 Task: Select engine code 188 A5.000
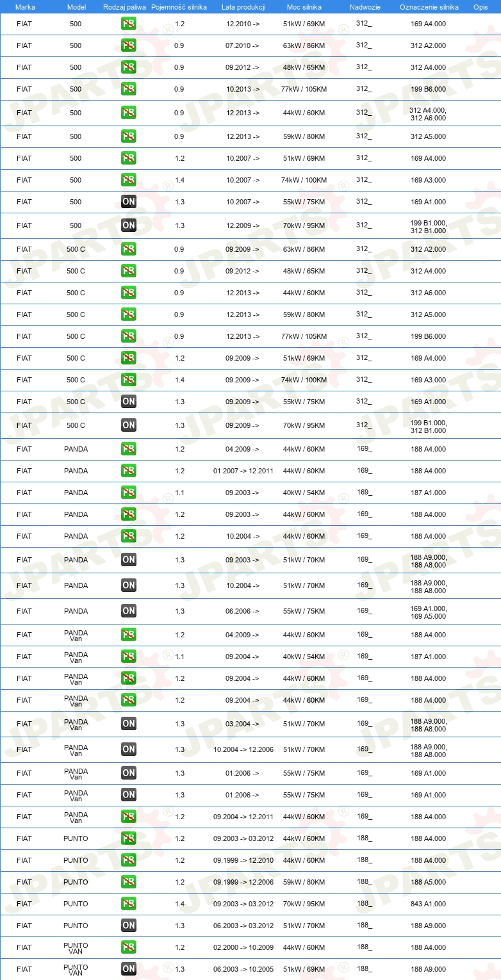pyautogui.click(x=429, y=882)
